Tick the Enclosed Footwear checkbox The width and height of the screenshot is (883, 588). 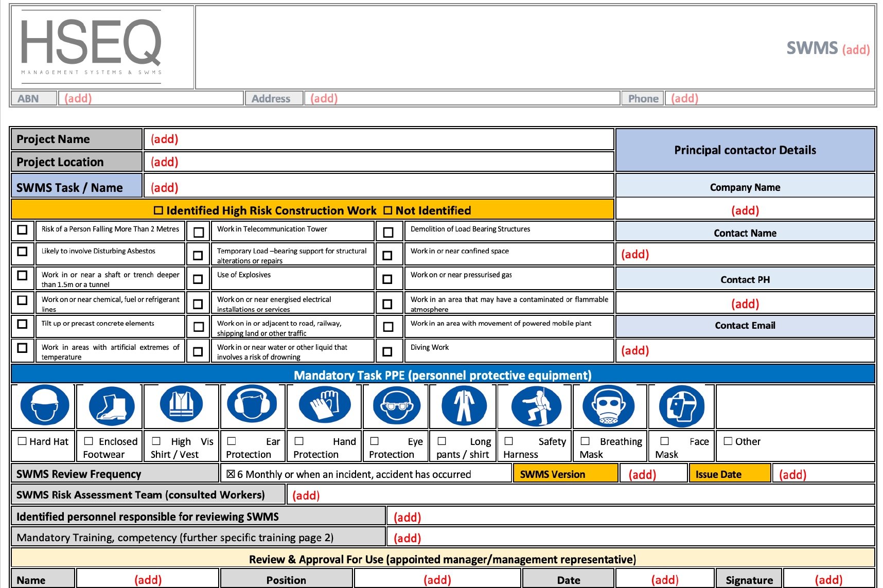coord(89,441)
